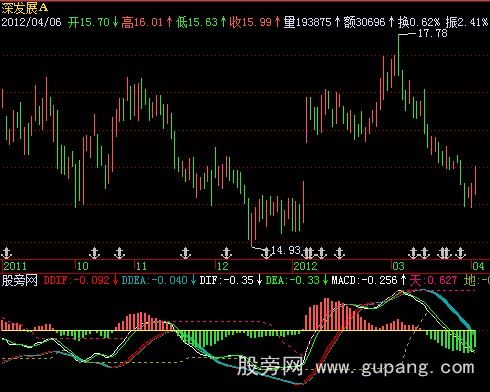Select the 天:0.627 indicator value
This screenshot has width=490, height=392.
coord(433,280)
